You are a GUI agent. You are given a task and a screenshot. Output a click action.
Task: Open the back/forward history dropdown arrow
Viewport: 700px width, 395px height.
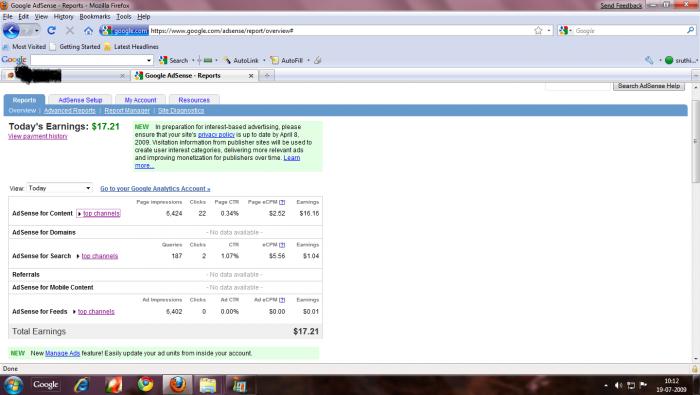coord(37,30)
